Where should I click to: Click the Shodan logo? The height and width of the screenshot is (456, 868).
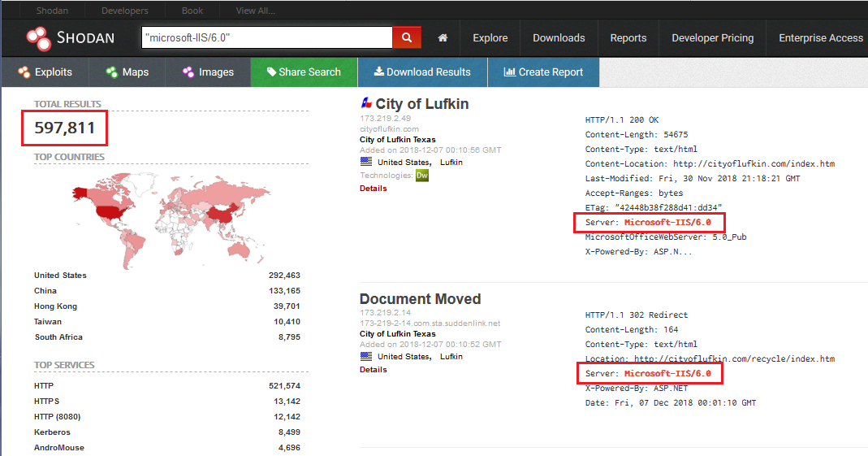tap(71, 37)
